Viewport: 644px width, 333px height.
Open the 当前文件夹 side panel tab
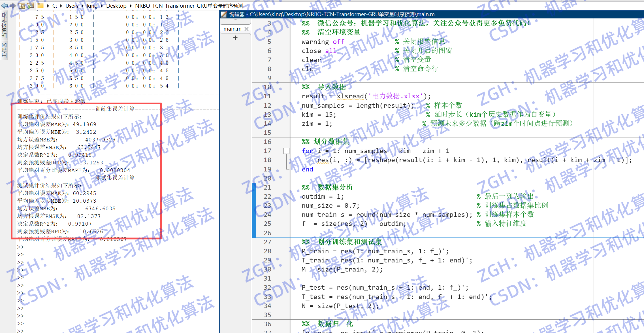pos(4,25)
